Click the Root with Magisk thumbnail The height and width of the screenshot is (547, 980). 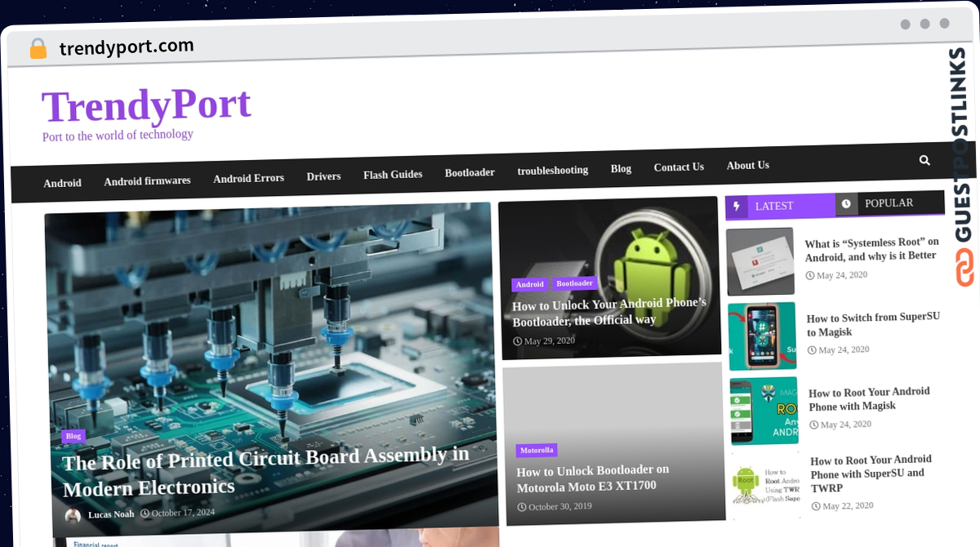point(764,411)
